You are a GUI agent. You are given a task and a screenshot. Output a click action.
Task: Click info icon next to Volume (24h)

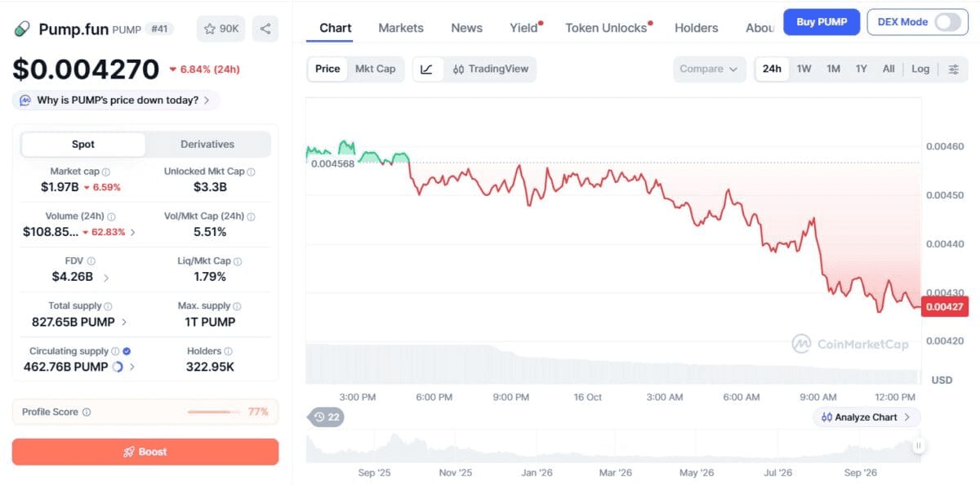click(x=111, y=217)
